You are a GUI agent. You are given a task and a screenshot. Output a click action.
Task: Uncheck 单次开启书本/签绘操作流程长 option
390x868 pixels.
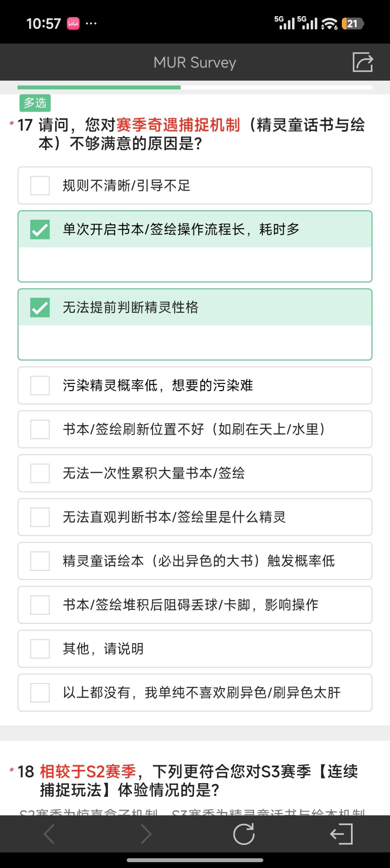(x=195, y=229)
